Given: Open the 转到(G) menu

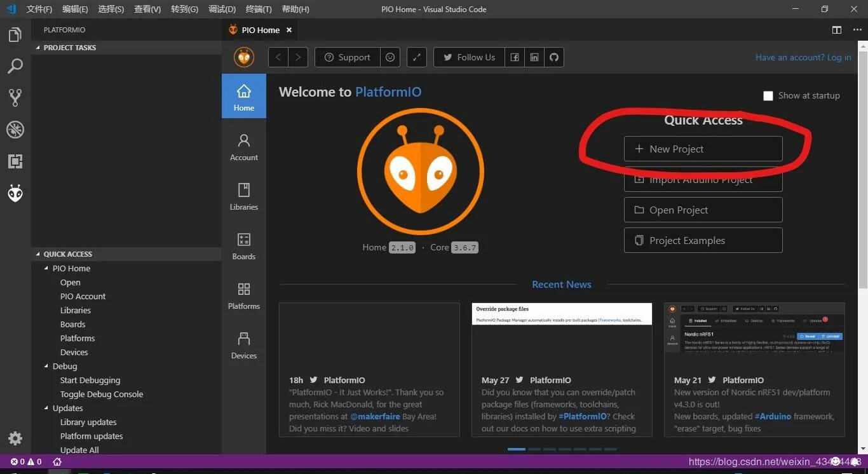Looking at the screenshot, I should (x=184, y=9).
